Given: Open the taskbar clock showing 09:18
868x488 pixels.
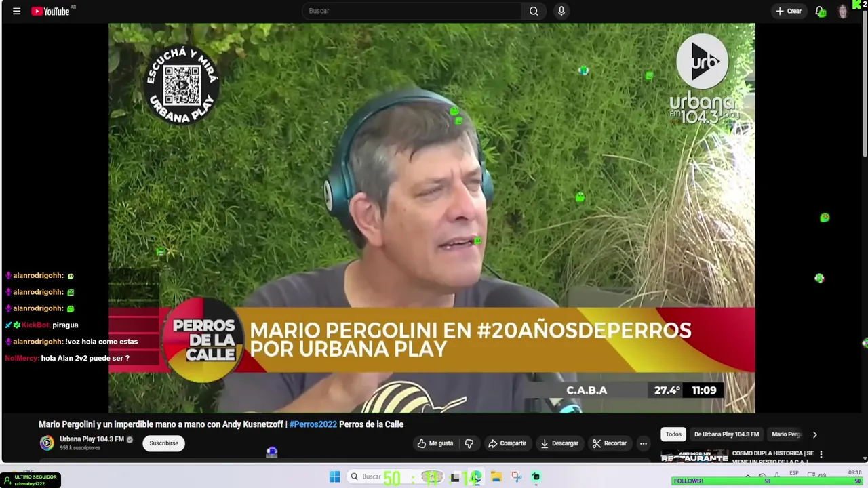Looking at the screenshot, I should pos(855,472).
